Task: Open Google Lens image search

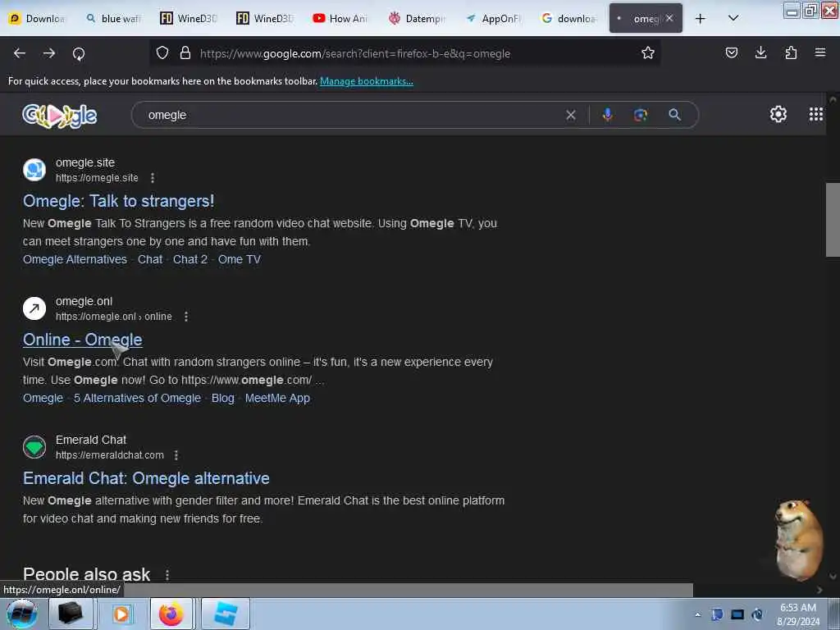Action: tap(641, 115)
